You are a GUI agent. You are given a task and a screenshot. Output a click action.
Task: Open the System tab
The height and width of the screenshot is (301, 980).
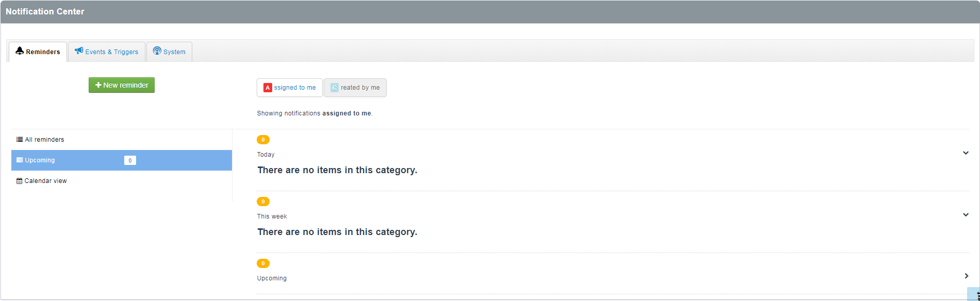tap(170, 52)
